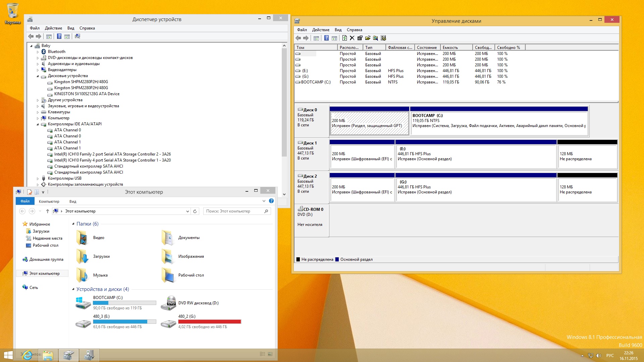Click Refresh button next to address bar
Image resolution: width=644 pixels, height=362 pixels.
point(195,211)
